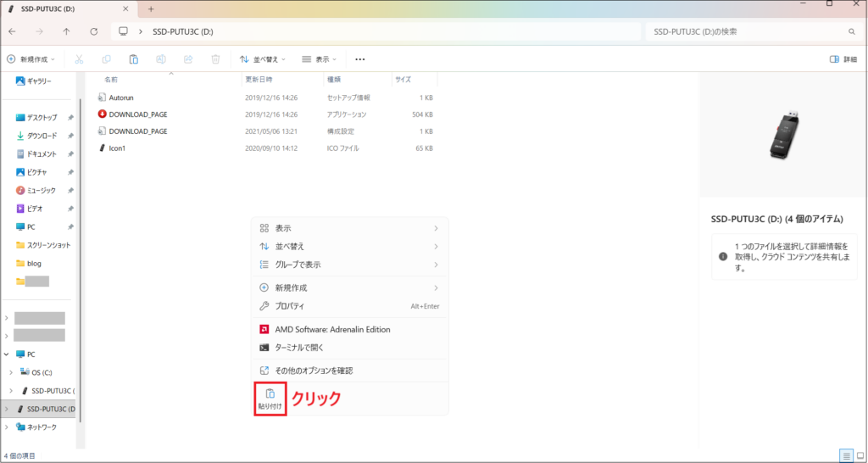868x463 pixels.
Task: Toggle the 詳細 details pane button
Action: point(844,59)
